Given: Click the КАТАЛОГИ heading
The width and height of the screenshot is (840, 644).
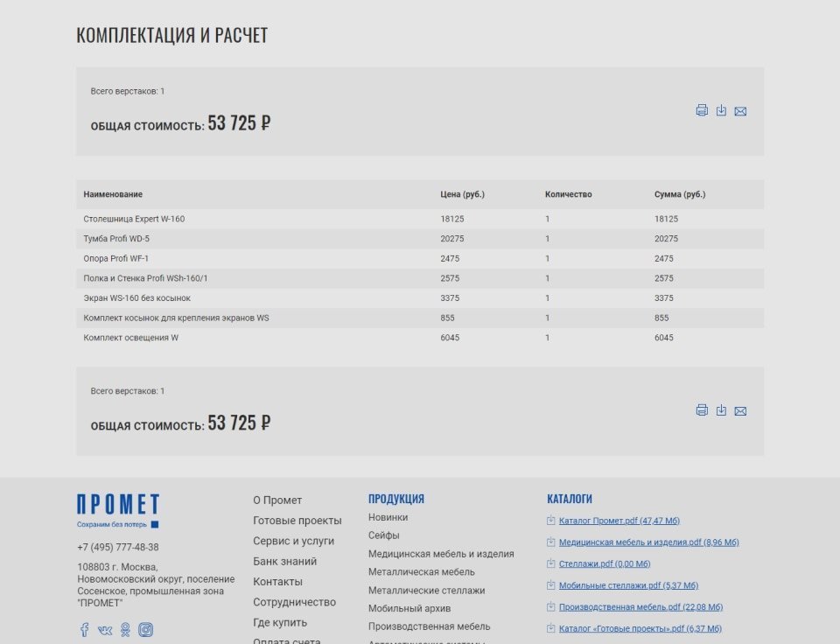Looking at the screenshot, I should (x=570, y=499).
